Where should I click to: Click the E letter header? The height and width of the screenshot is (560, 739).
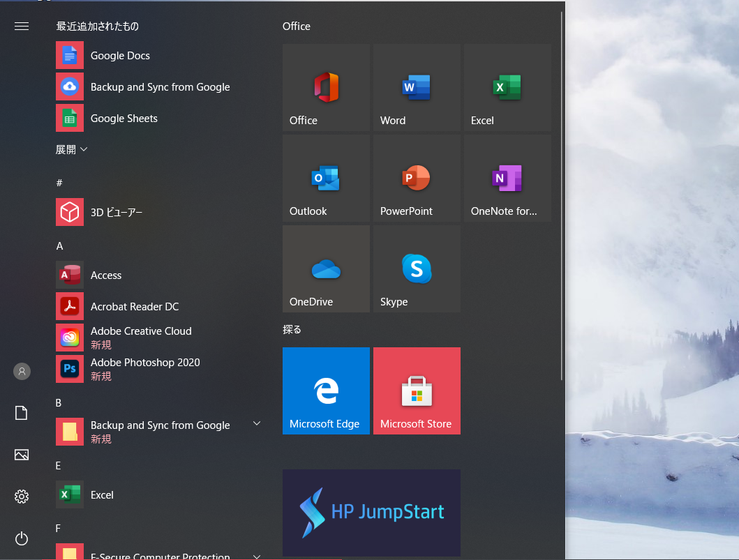point(59,465)
